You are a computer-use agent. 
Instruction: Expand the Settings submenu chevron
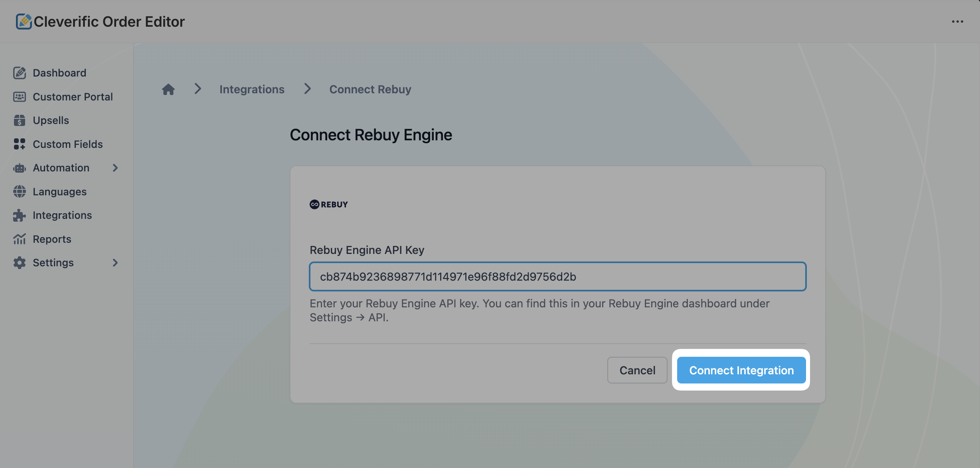(115, 263)
